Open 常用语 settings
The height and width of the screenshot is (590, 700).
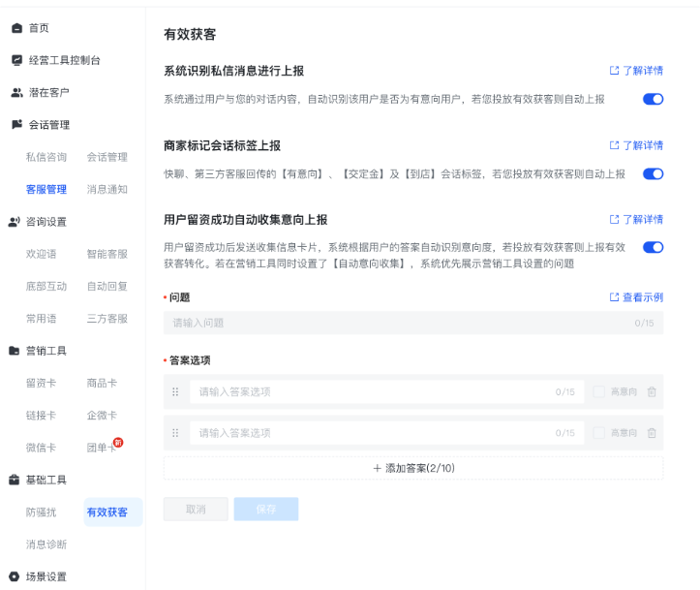click(x=41, y=319)
